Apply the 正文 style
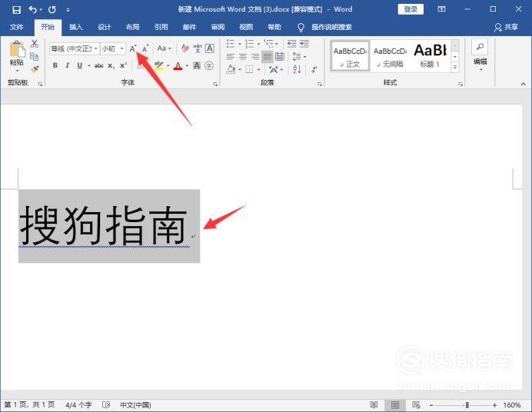 coord(351,56)
